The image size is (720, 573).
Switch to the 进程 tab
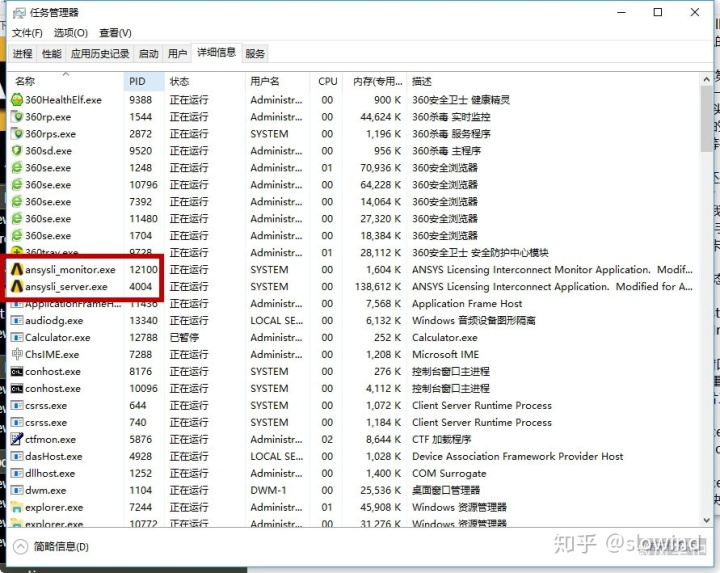(x=22, y=54)
